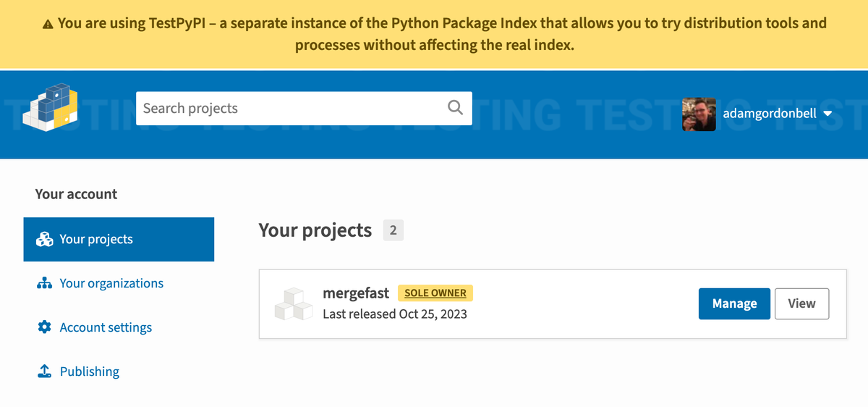Click the organizations hierarchy icon

click(x=44, y=283)
